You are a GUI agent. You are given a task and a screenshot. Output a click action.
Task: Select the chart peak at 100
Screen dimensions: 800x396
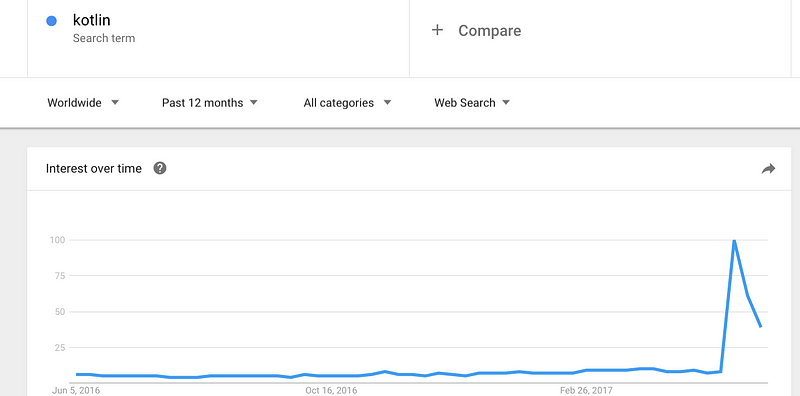734,240
